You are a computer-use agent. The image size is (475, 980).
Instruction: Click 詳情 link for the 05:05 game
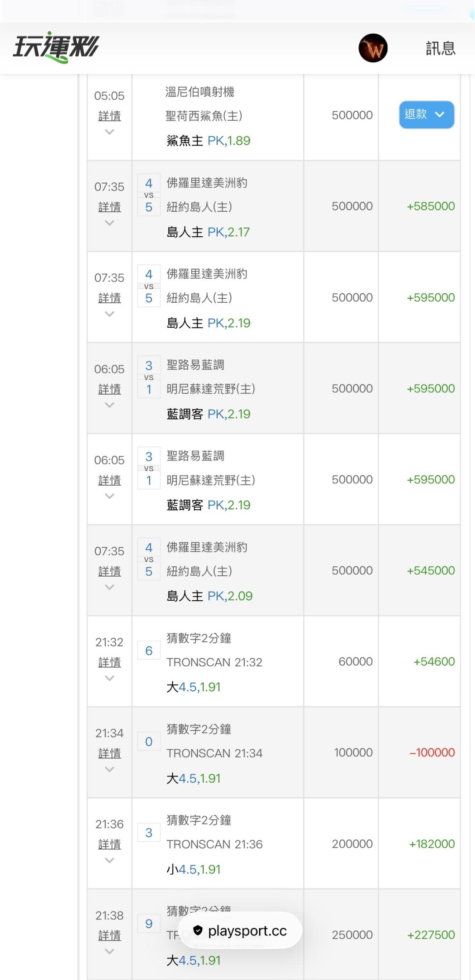pyautogui.click(x=110, y=116)
